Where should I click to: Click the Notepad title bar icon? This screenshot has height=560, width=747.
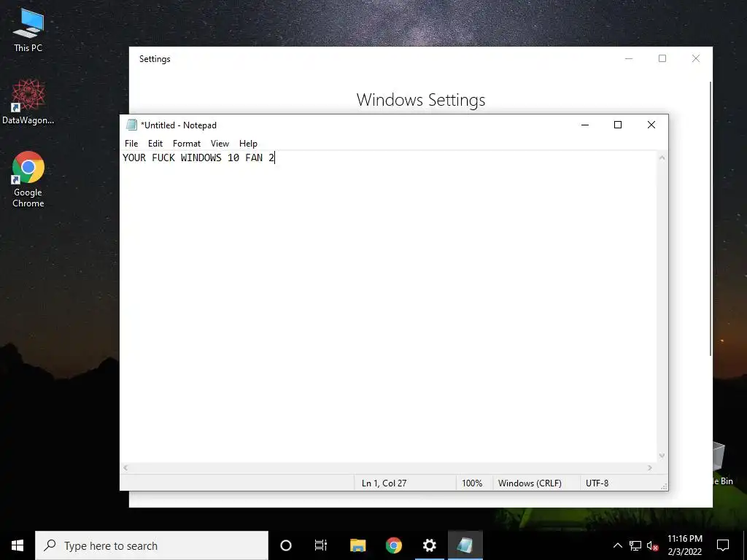(131, 125)
